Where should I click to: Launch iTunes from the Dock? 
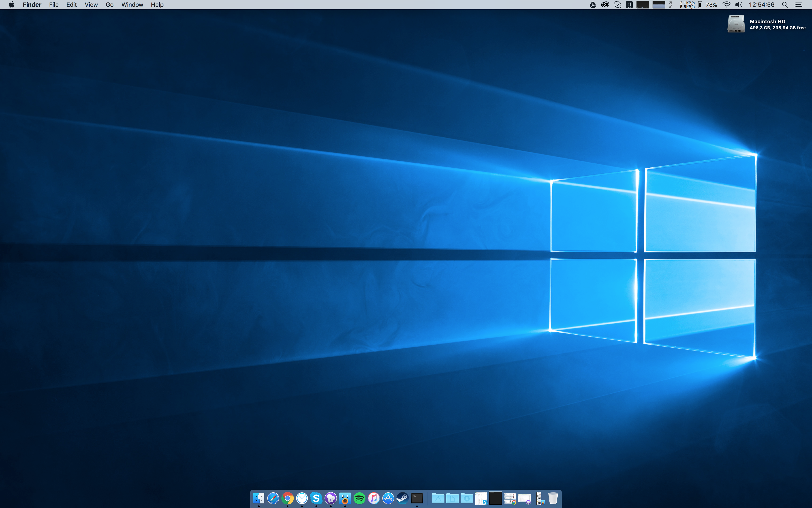[x=374, y=498]
